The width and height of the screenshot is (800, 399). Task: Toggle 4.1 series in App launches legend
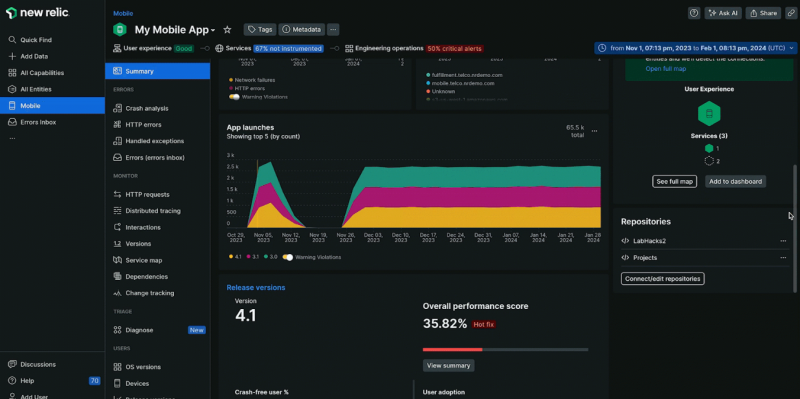235,257
